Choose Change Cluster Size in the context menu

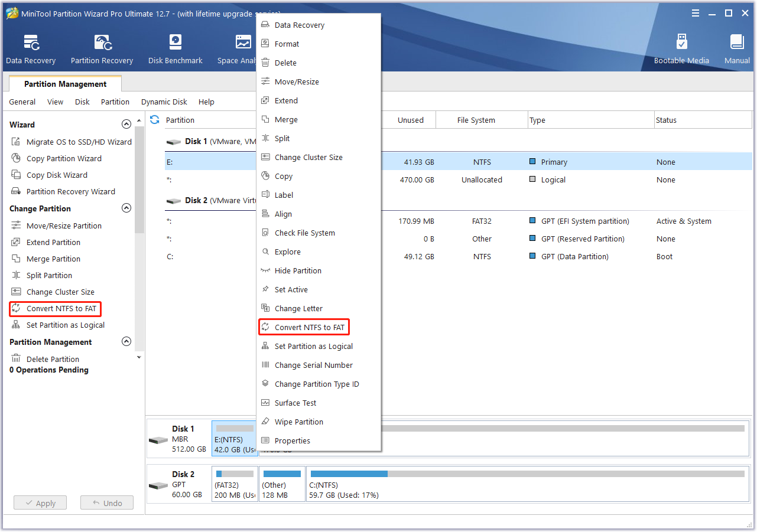(319, 157)
